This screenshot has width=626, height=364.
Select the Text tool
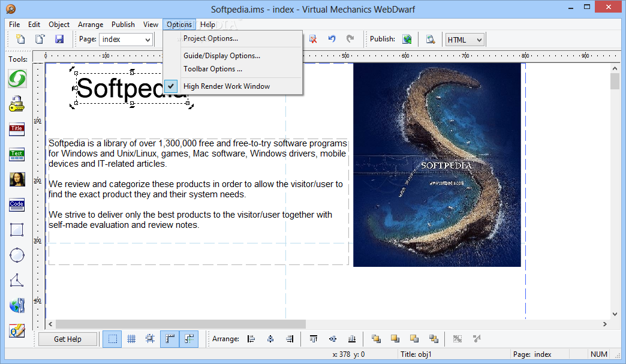click(17, 155)
